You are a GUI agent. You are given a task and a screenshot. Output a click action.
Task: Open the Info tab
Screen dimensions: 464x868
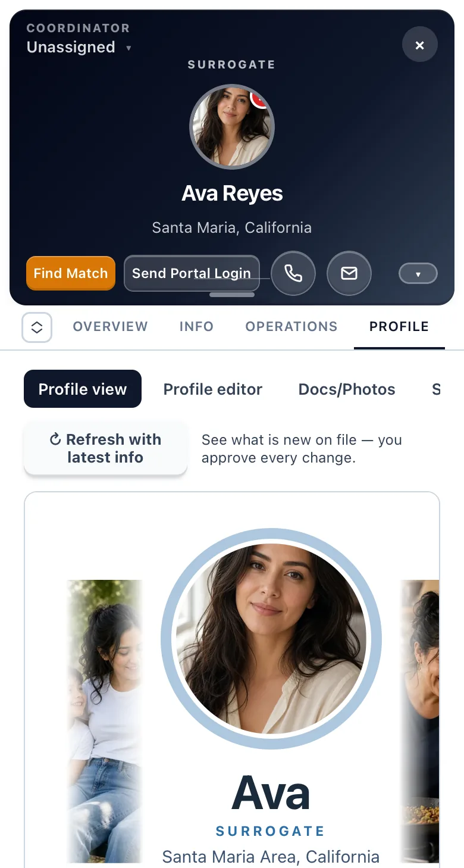[196, 326]
